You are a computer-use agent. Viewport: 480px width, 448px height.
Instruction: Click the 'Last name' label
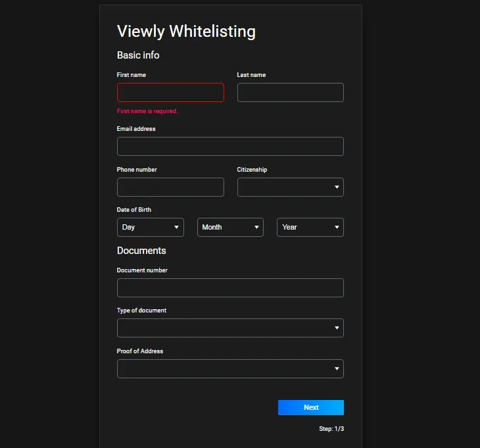point(251,75)
